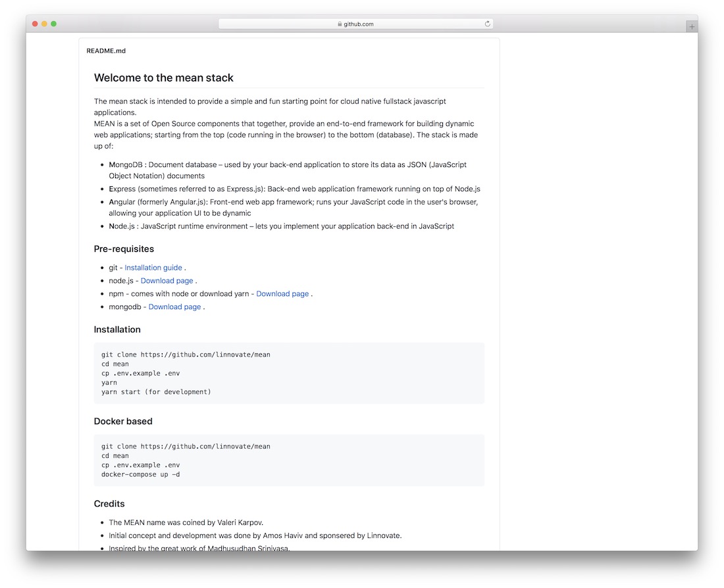Click the Docker based heading
724x588 pixels.
click(x=123, y=422)
